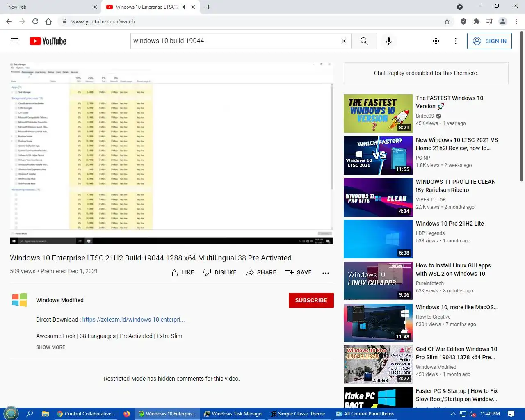
Task: Close the Windows 10 Enterprise LTSC tab
Action: point(193,7)
